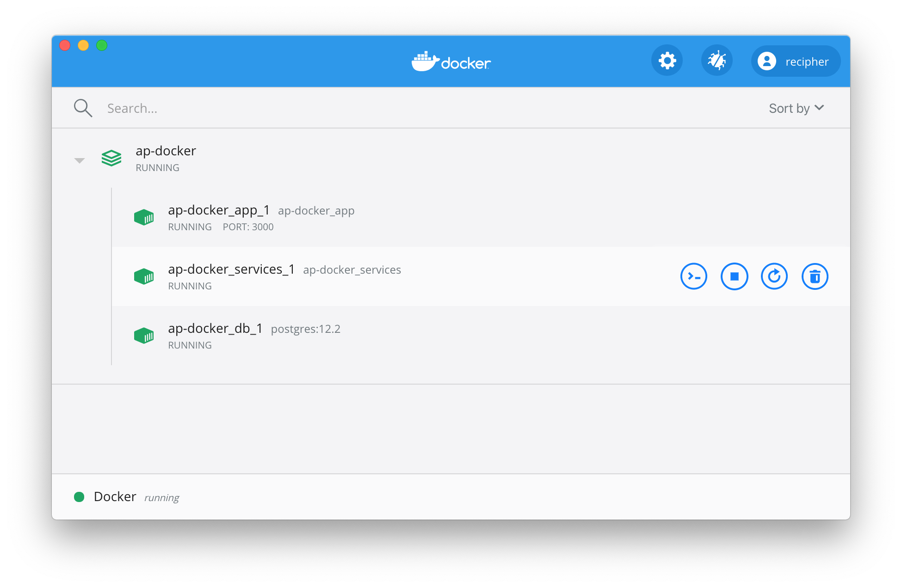
Task: Open the Sort by dropdown
Action: pos(796,108)
